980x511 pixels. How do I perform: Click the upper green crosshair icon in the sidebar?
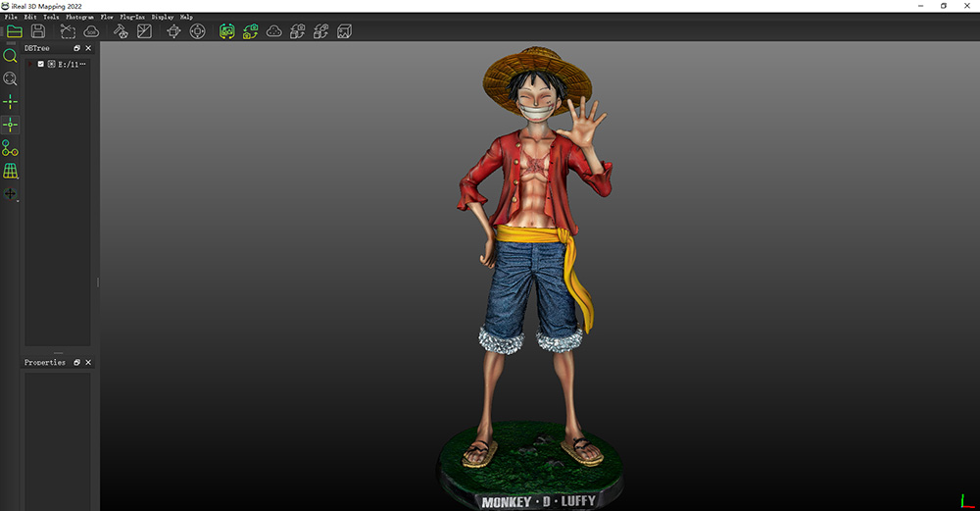10,101
